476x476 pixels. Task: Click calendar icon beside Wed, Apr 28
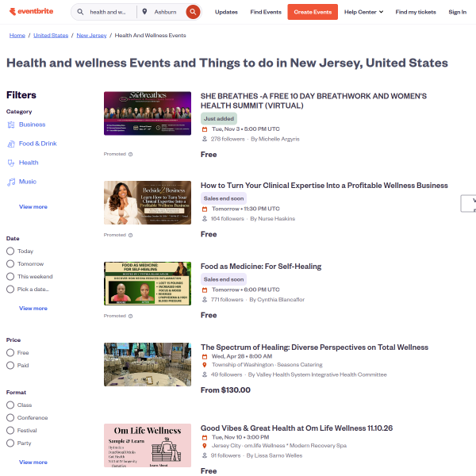205,357
